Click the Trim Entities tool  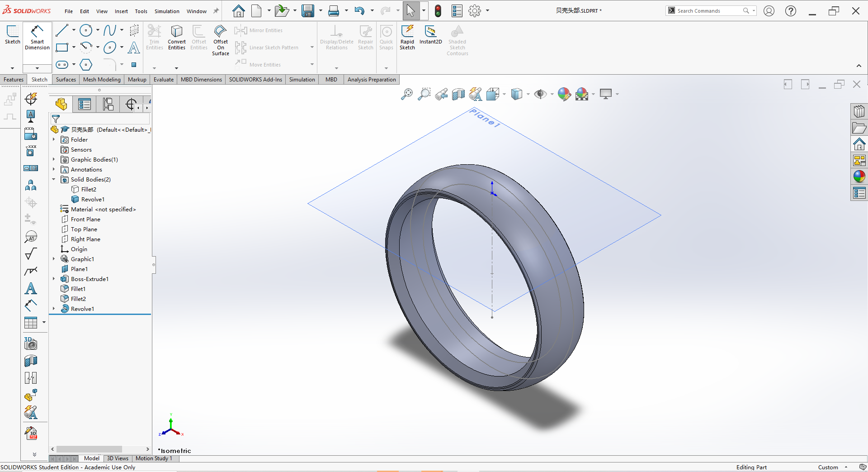point(154,38)
